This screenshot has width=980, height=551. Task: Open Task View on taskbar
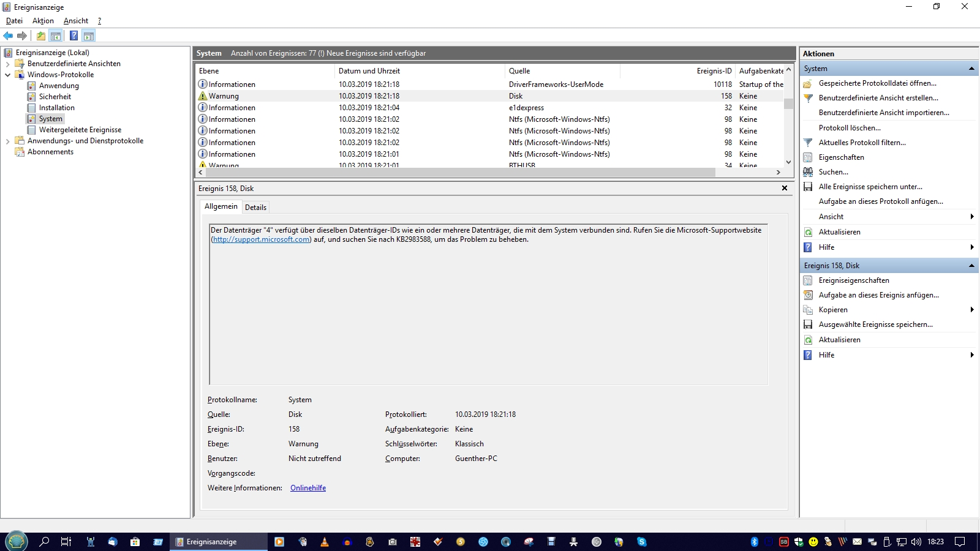coord(66,542)
